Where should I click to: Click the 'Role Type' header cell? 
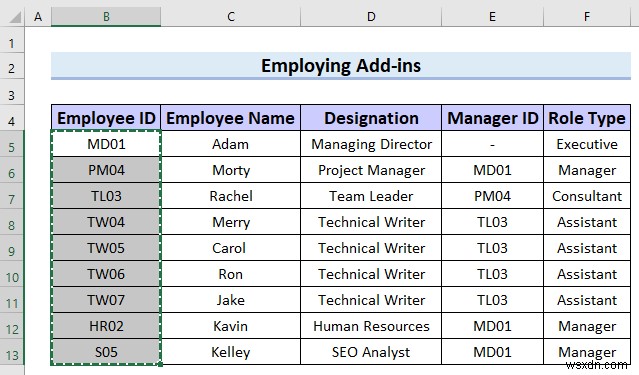pyautogui.click(x=587, y=118)
